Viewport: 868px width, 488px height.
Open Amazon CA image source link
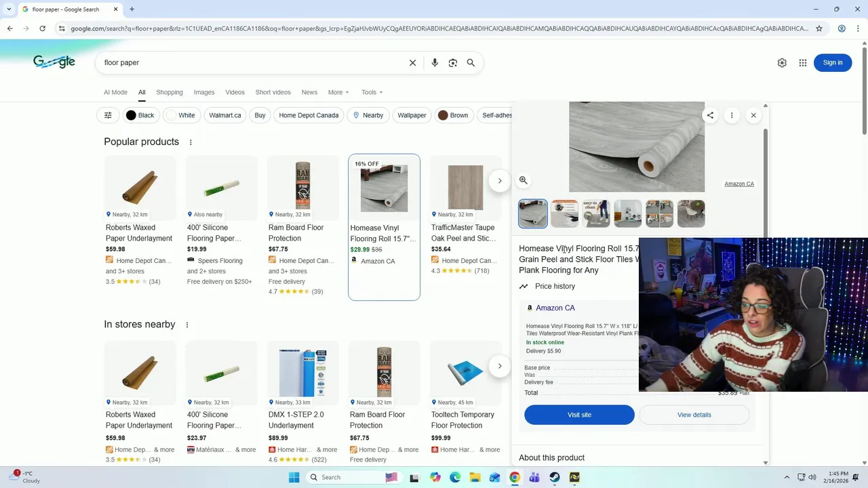[x=739, y=184]
